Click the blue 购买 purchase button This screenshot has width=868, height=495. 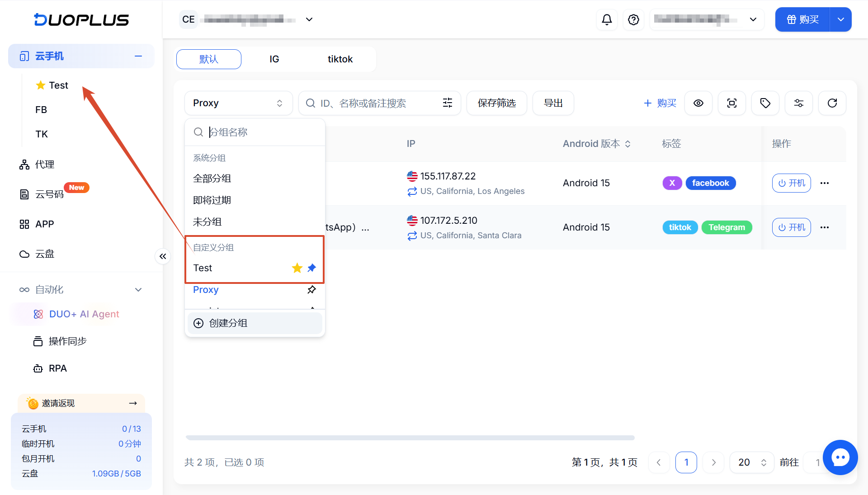tap(802, 19)
